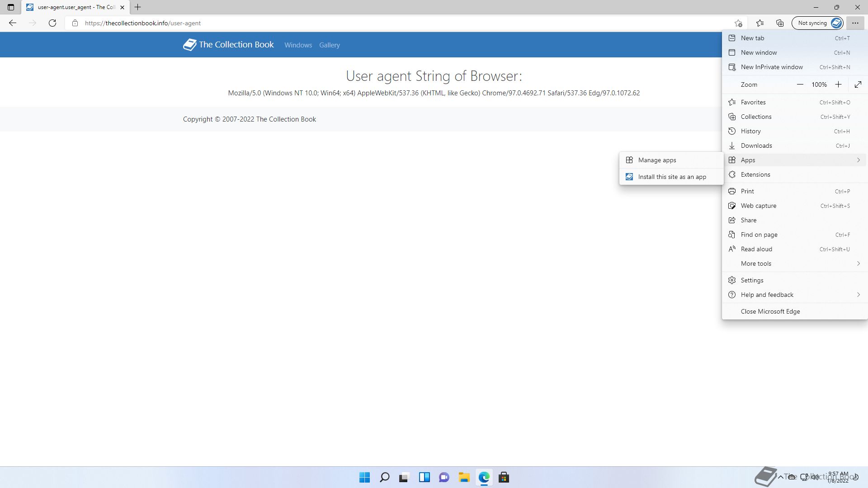Open Microsoft Store on the taskbar
The height and width of the screenshot is (488, 868).
(x=504, y=477)
